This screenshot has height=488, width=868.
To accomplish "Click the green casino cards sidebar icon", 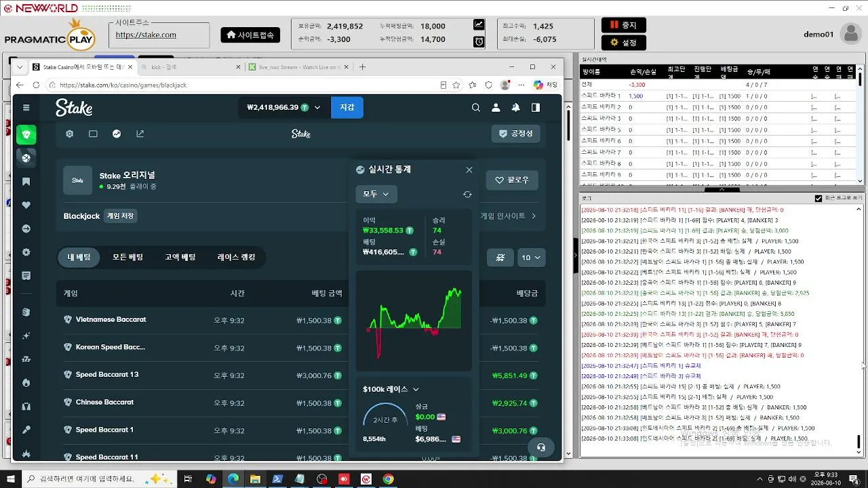I will pyautogui.click(x=26, y=134).
